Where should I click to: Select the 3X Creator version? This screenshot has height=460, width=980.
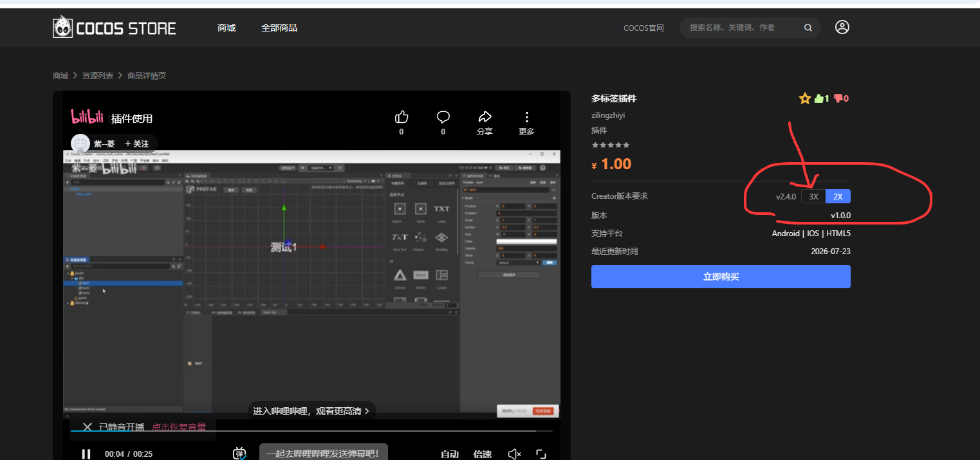[813, 197]
